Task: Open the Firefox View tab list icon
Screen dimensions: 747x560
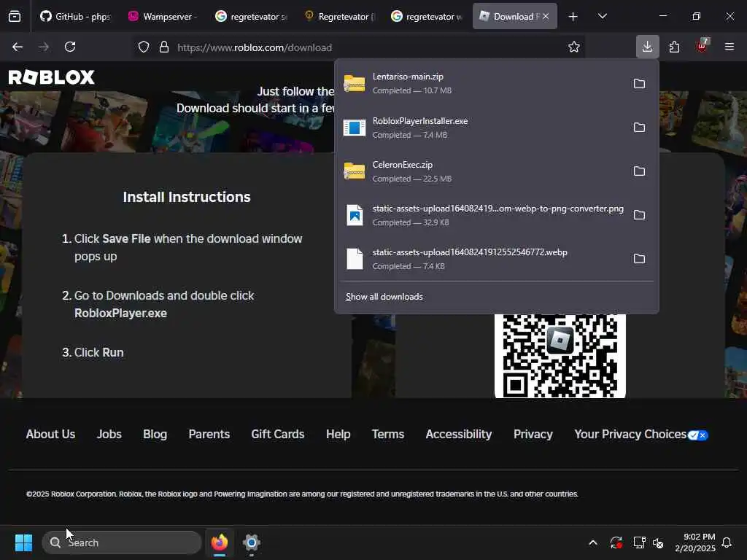Action: (x=15, y=16)
